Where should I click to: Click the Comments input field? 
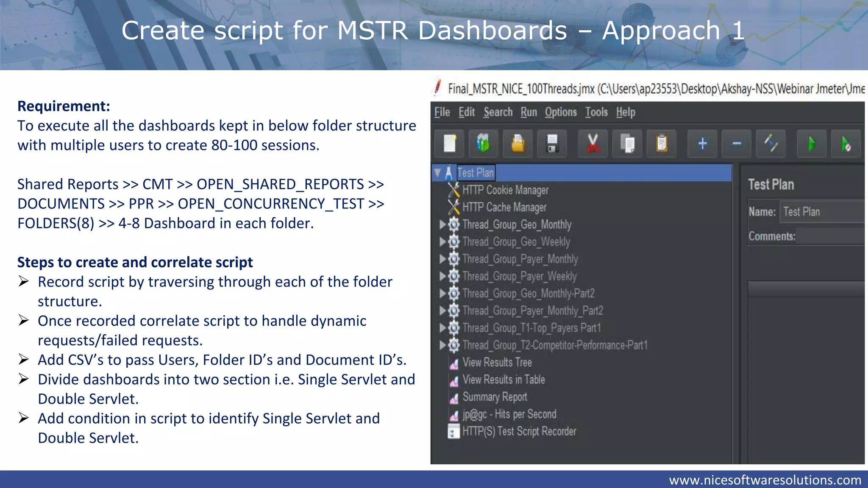(831, 237)
